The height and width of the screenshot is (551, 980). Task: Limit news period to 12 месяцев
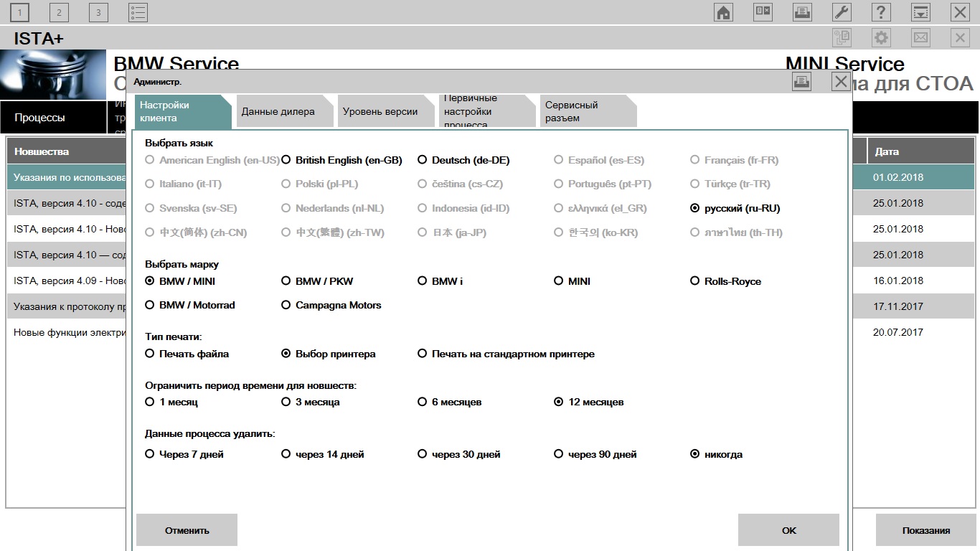pos(589,402)
